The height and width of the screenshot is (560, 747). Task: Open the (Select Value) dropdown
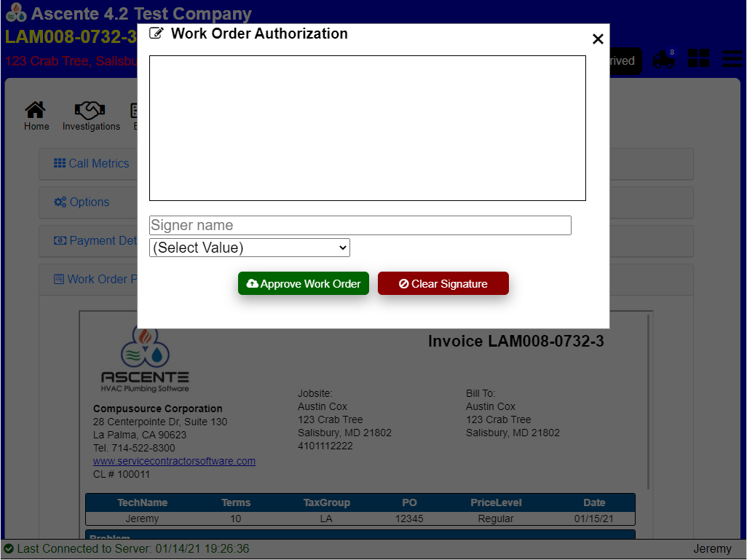point(250,248)
